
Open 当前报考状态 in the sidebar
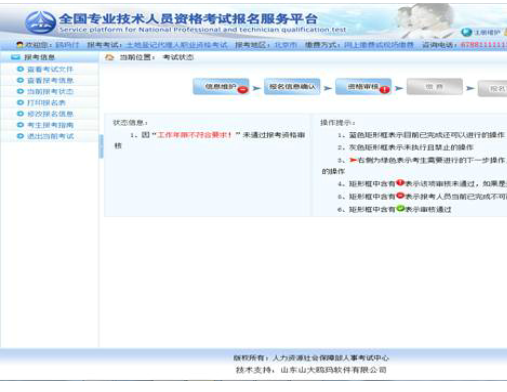50,91
